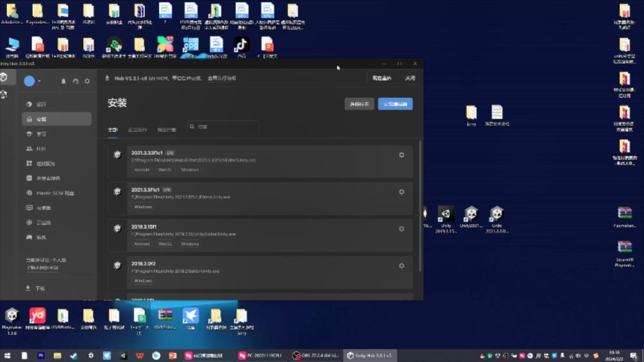Click the blue Install Editor button
This screenshot has height=362, width=644.
[x=395, y=104]
